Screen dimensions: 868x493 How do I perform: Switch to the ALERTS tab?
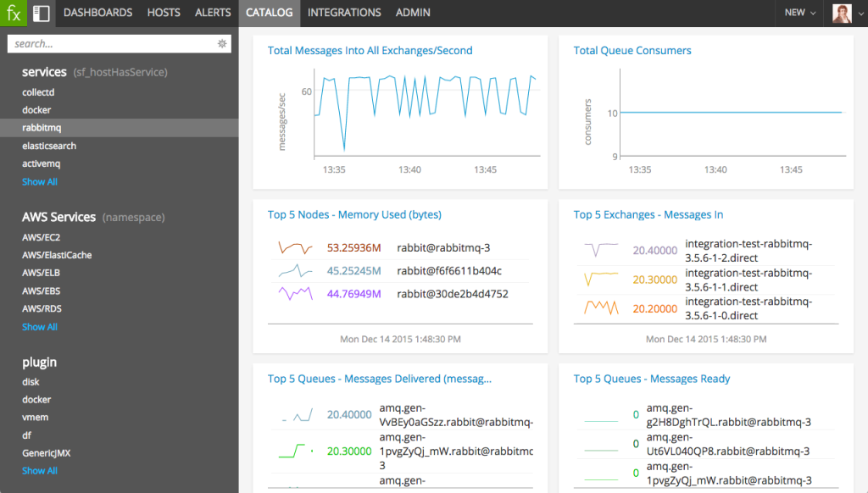(x=213, y=13)
